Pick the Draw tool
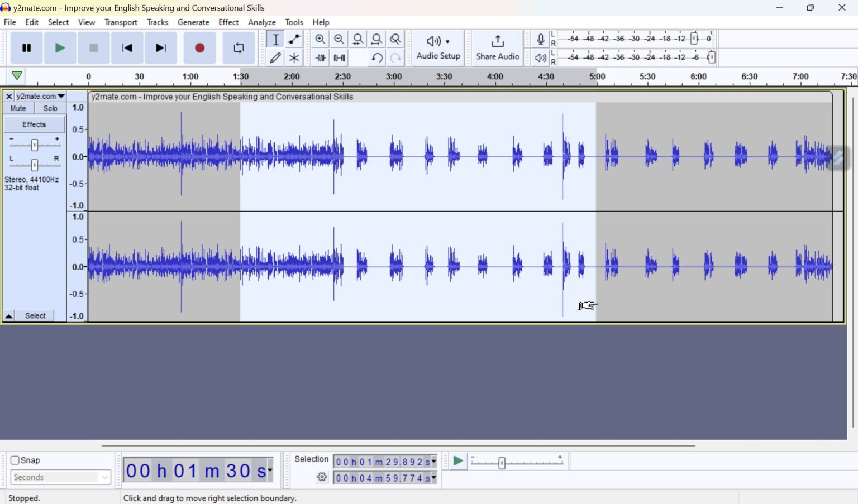Viewport: 858px width, 504px height. pyautogui.click(x=275, y=57)
